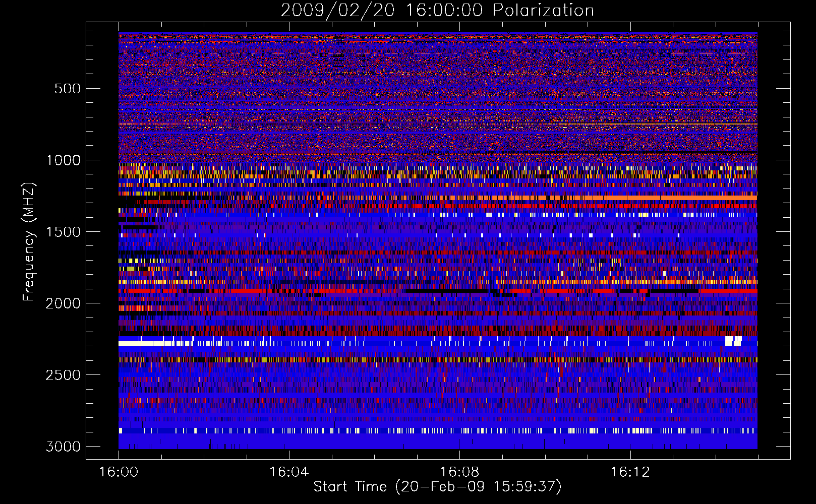Click the white band near 2280 MHz
The height and width of the screenshot is (504, 816).
pos(156,344)
